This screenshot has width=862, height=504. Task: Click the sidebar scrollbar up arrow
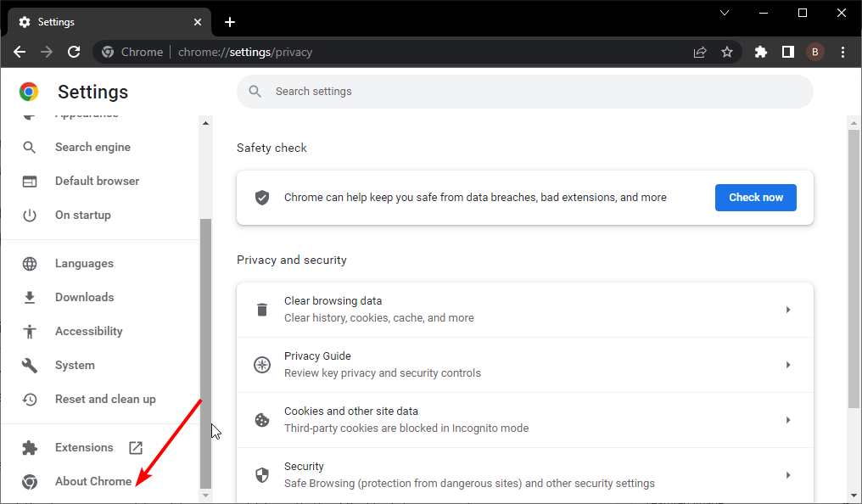pyautogui.click(x=205, y=123)
